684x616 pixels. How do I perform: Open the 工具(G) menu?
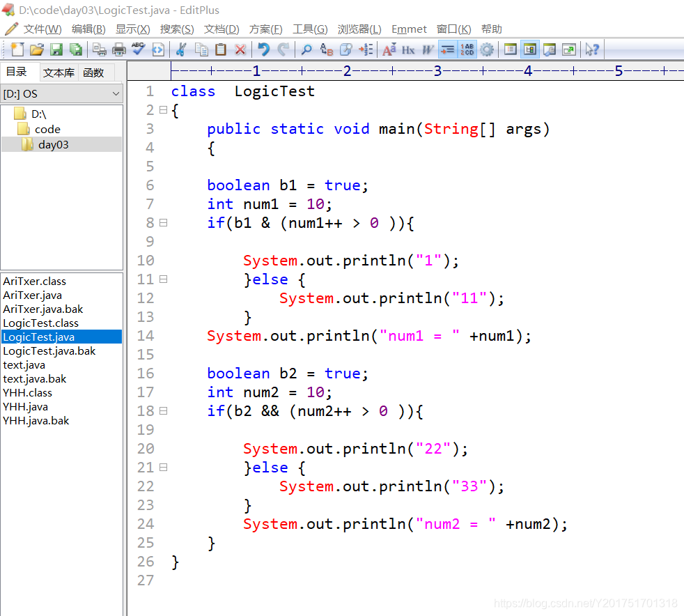coord(310,29)
